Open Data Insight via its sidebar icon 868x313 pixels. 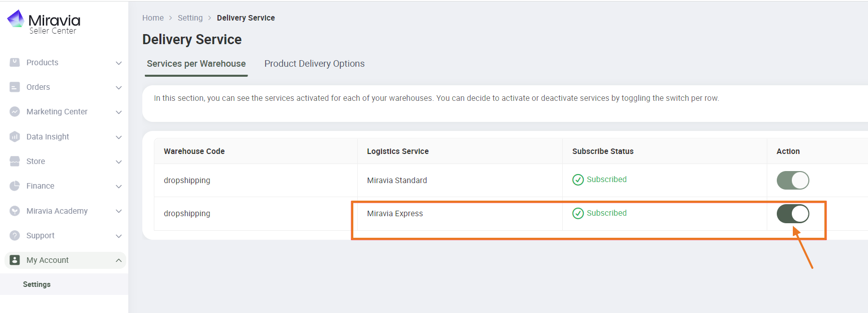[15, 136]
